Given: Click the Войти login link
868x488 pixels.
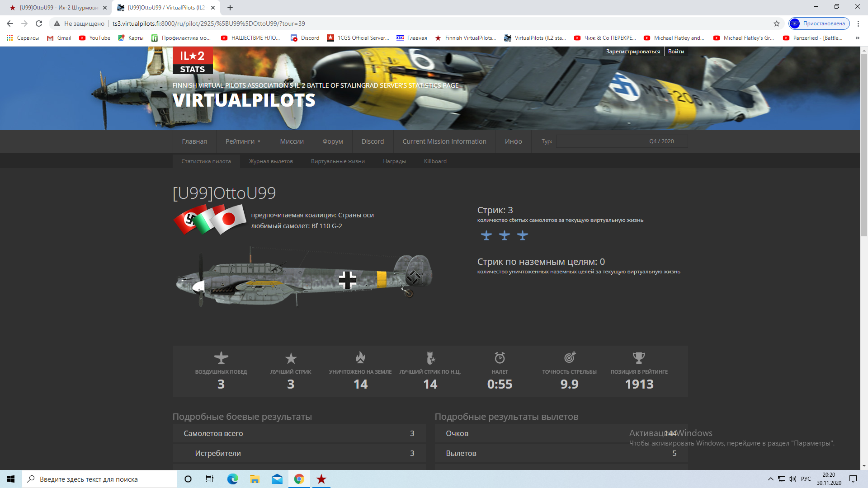Looking at the screenshot, I should tap(676, 52).
